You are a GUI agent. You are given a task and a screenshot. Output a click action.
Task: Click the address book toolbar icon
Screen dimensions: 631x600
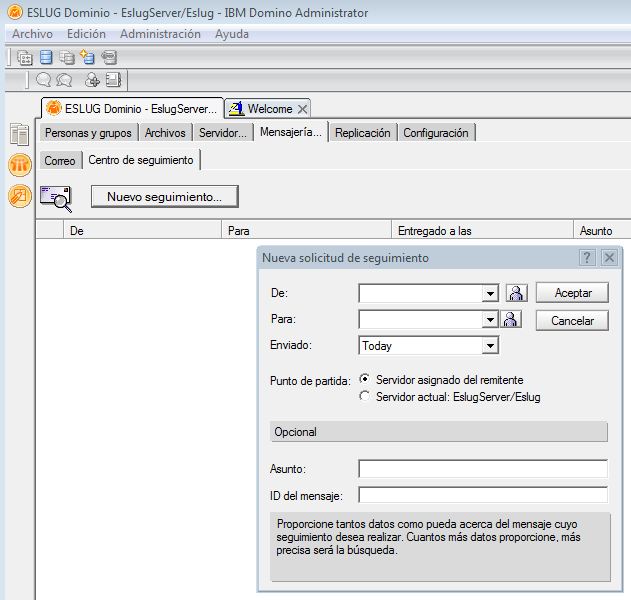pos(113,80)
